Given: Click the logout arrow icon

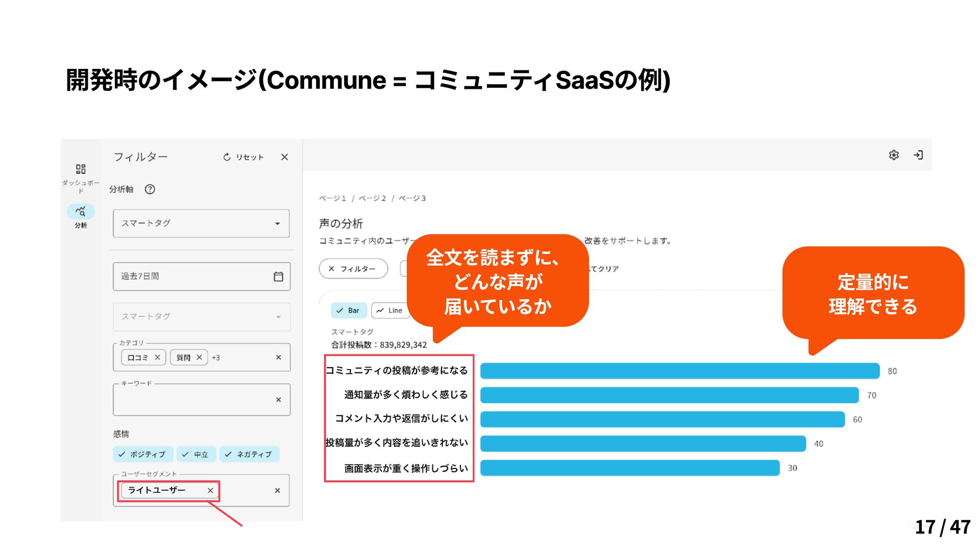Looking at the screenshot, I should tap(918, 155).
